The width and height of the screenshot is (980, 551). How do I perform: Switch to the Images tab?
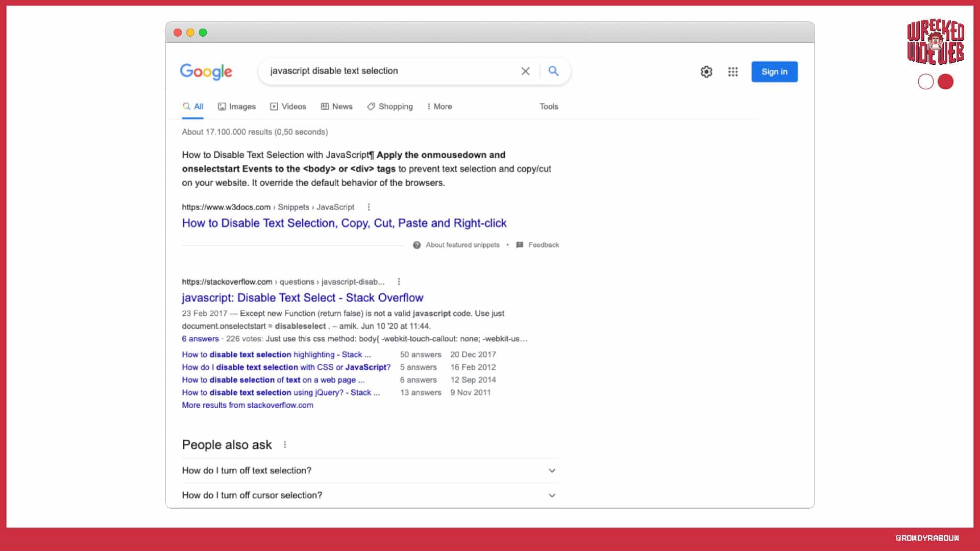pos(237,107)
